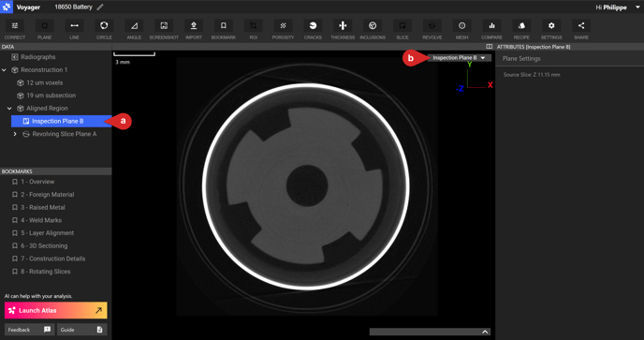Edit the 18650 Battery project name
Screen dimensions: 644x340
tap(100, 7)
